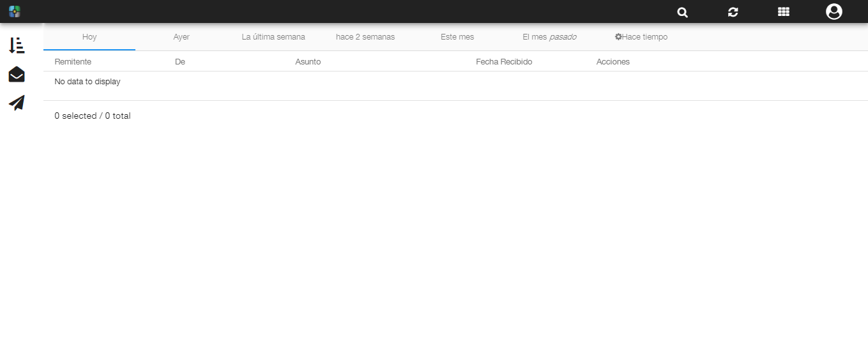The height and width of the screenshot is (360, 868).
Task: Sort by Remitente column header
Action: tap(73, 62)
